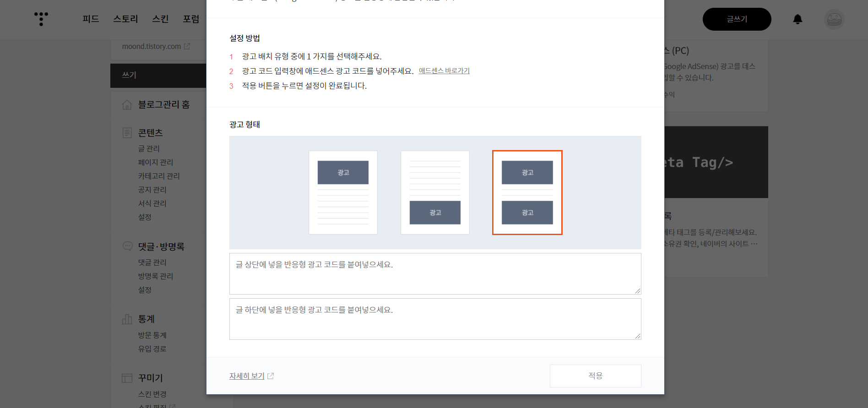The image size is (868, 408).
Task: Click the external link icon beside moond.tistory.com
Action: (187, 46)
